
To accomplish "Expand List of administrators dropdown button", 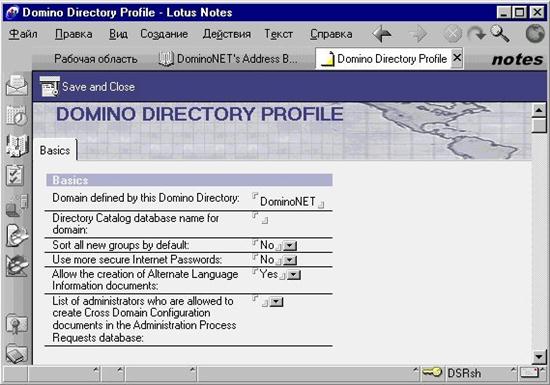I will 276,302.
